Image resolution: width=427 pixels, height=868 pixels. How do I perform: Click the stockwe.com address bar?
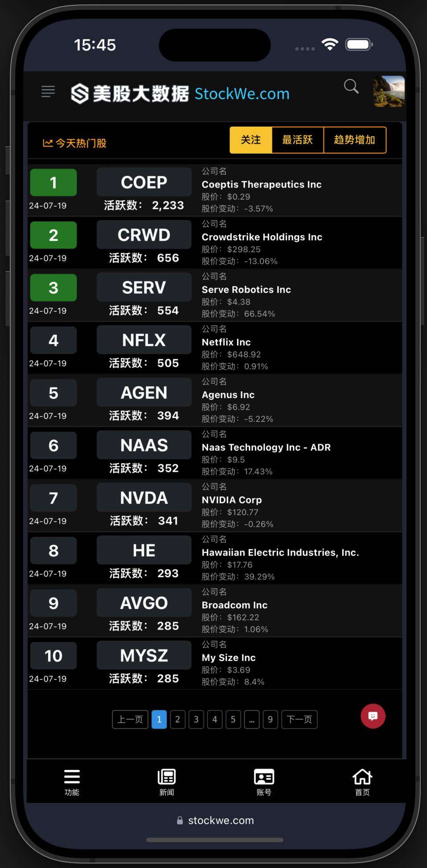(x=215, y=820)
